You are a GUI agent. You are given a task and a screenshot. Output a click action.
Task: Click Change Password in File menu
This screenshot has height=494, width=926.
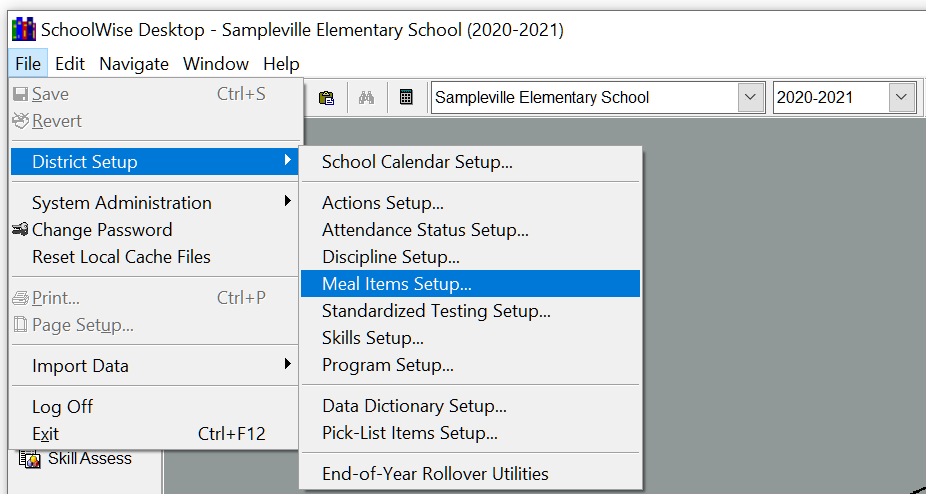tap(155, 230)
